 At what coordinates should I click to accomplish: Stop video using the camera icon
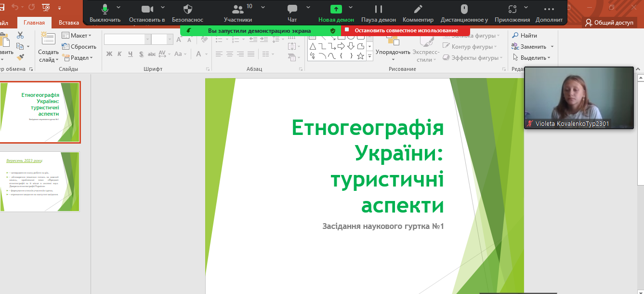147,10
